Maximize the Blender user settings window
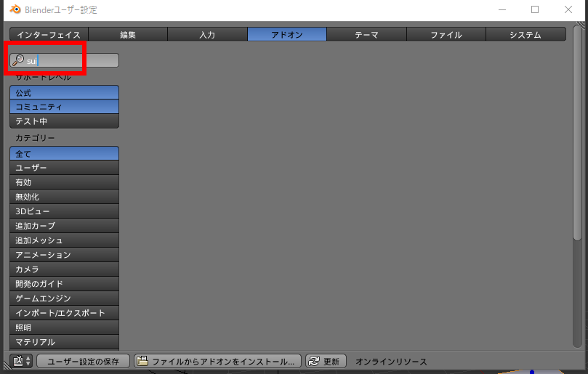The height and width of the screenshot is (374, 588). (x=535, y=9)
